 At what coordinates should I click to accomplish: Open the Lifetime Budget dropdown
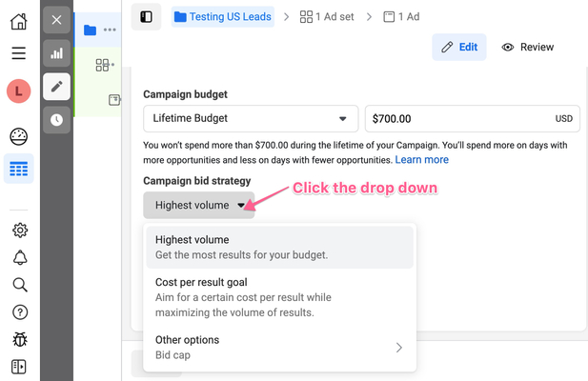[250, 119]
